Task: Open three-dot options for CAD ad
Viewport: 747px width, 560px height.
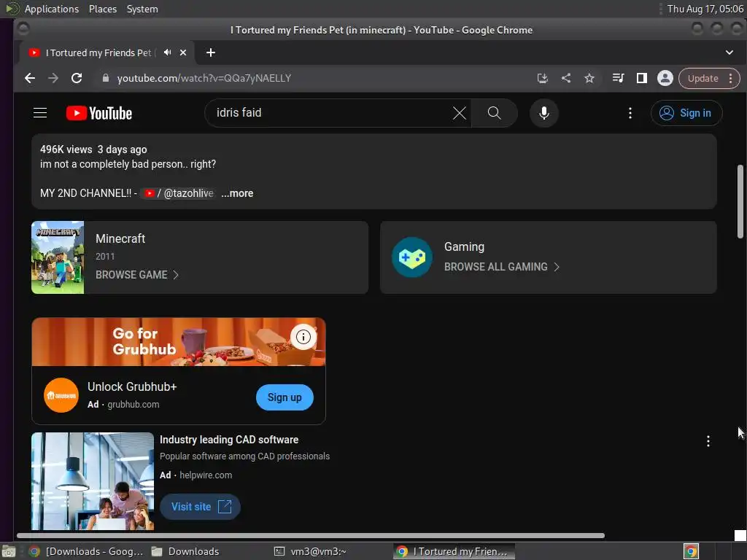Action: [708, 441]
